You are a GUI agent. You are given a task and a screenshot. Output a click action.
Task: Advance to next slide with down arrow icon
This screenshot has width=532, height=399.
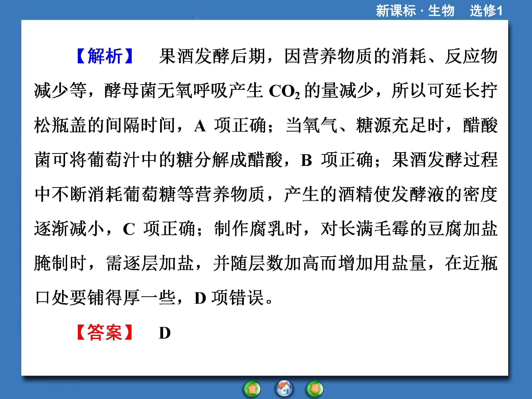click(x=315, y=389)
